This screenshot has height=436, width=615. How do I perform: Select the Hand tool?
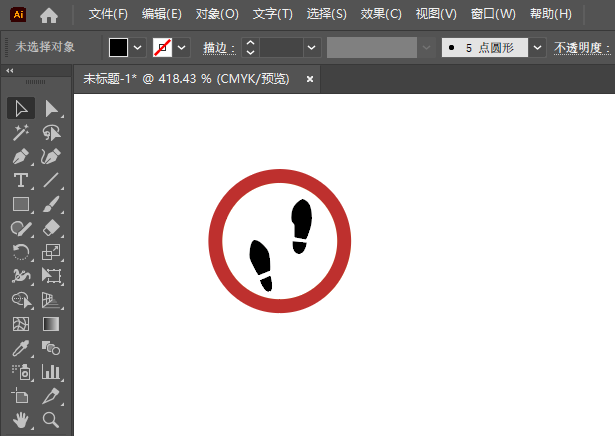point(21,420)
